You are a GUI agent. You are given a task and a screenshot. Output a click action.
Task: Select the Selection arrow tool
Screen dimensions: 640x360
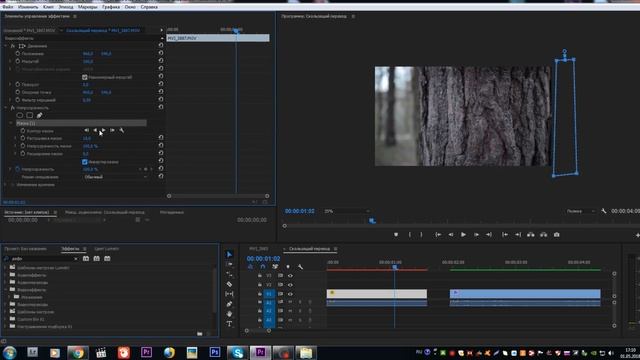[229, 254]
